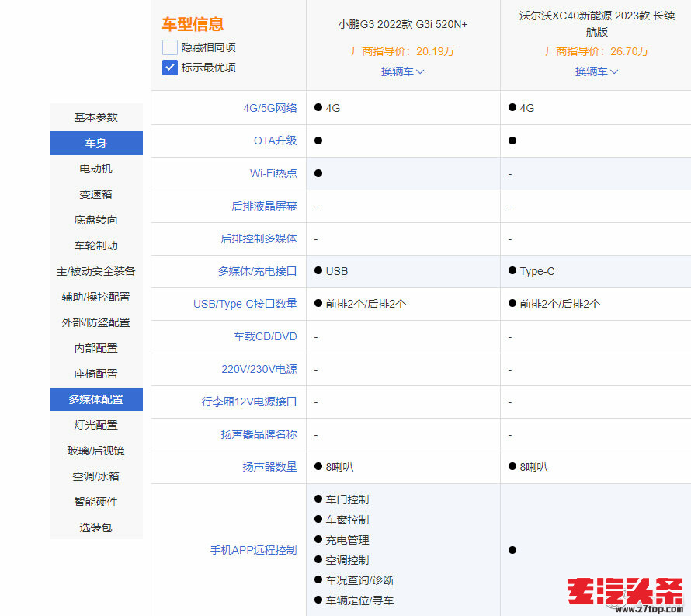Click 扬声器品牌名称 parameter link
The height and width of the screenshot is (616, 691).
click(x=259, y=434)
